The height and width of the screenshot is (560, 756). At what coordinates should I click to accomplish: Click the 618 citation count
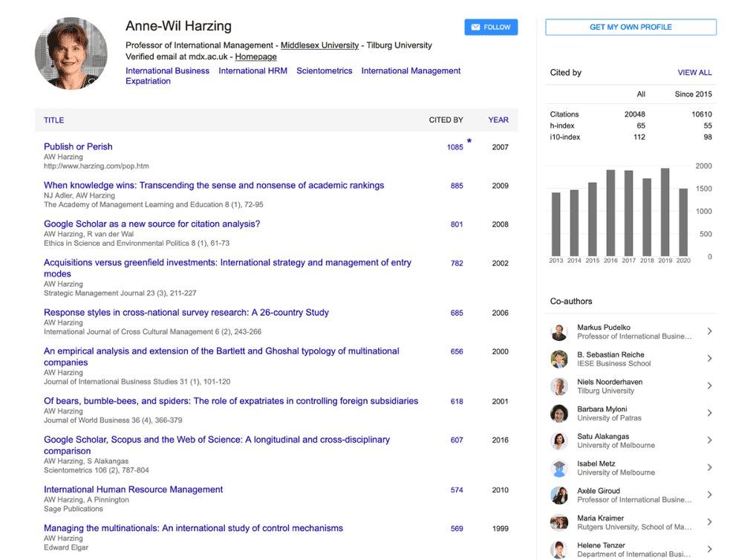point(457,401)
